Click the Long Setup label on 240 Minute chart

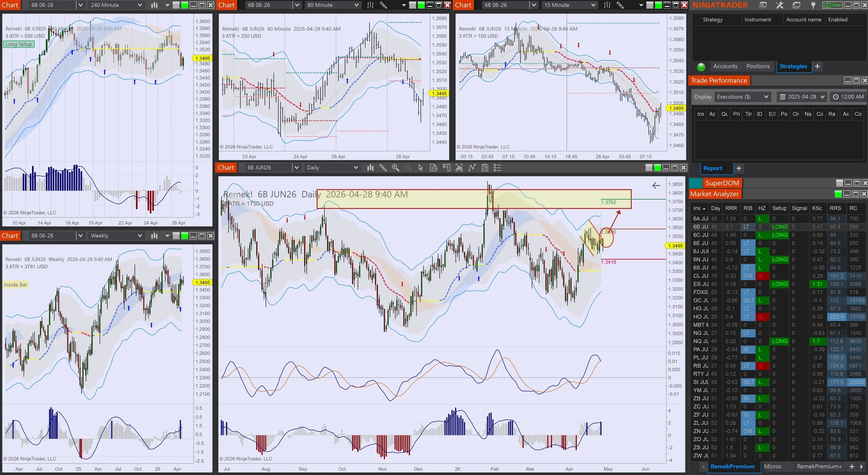(x=19, y=44)
